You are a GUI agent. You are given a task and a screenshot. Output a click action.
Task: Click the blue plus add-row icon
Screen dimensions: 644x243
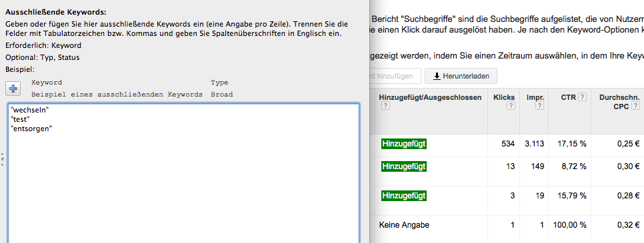click(x=13, y=89)
